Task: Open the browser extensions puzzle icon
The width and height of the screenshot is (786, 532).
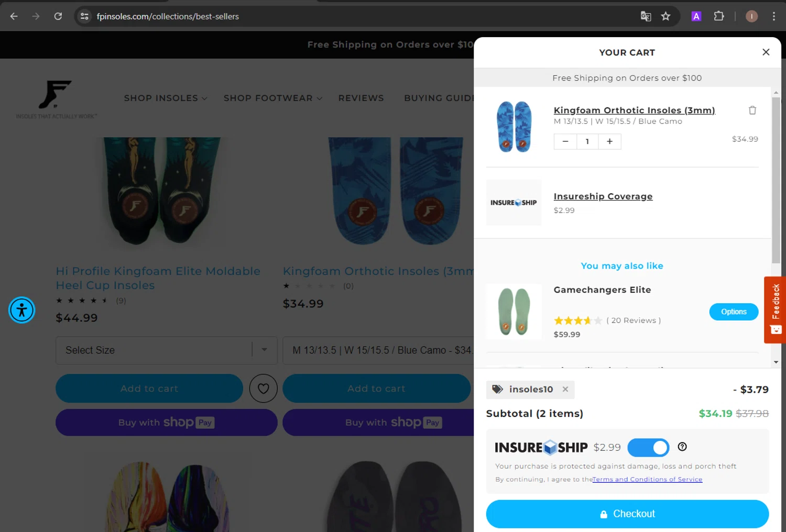Action: (719, 16)
